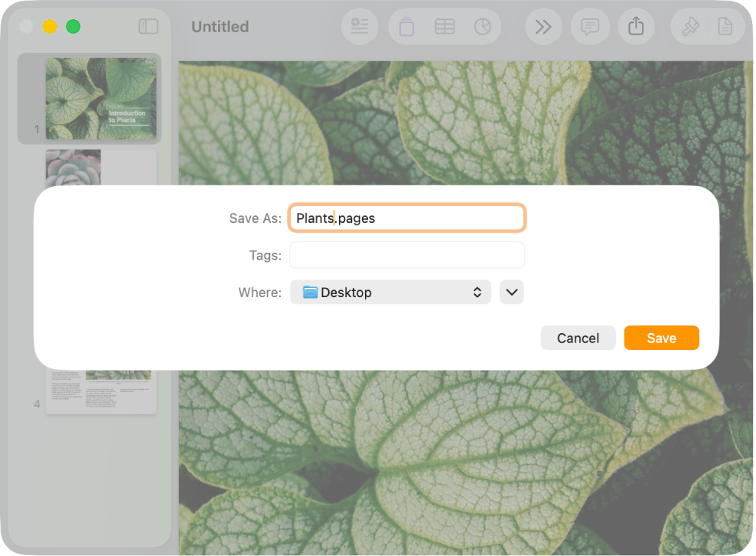This screenshot has width=756, height=556.
Task: Open the Where Desktop location popup
Action: tap(390, 292)
